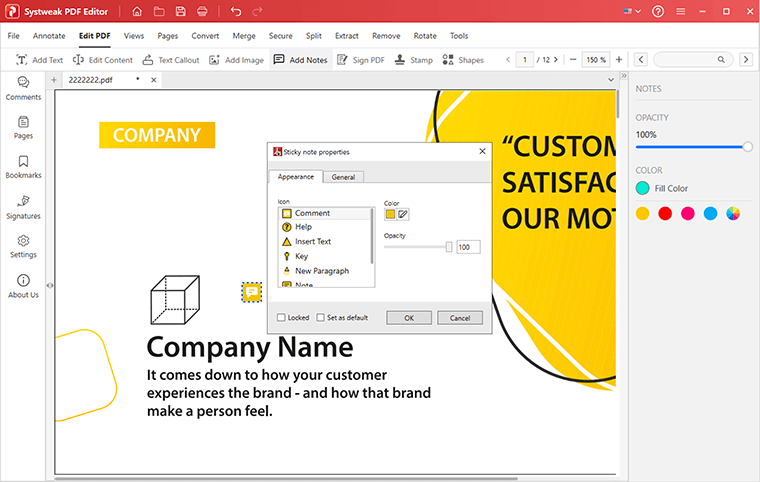Zoom out with the minus button
The image size is (760, 482).
(572, 59)
